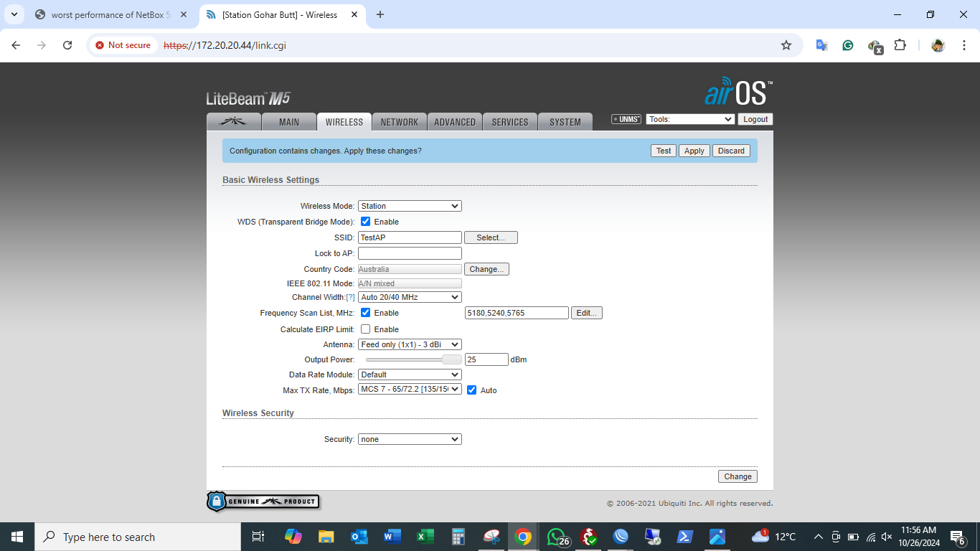Click the taskbar search box
This screenshot has height=551, width=980.
tap(138, 537)
